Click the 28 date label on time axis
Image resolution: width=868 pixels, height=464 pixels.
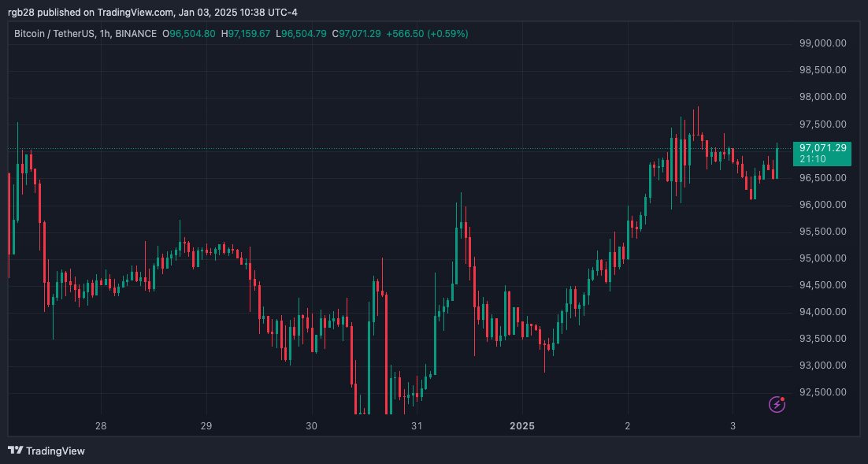click(101, 426)
